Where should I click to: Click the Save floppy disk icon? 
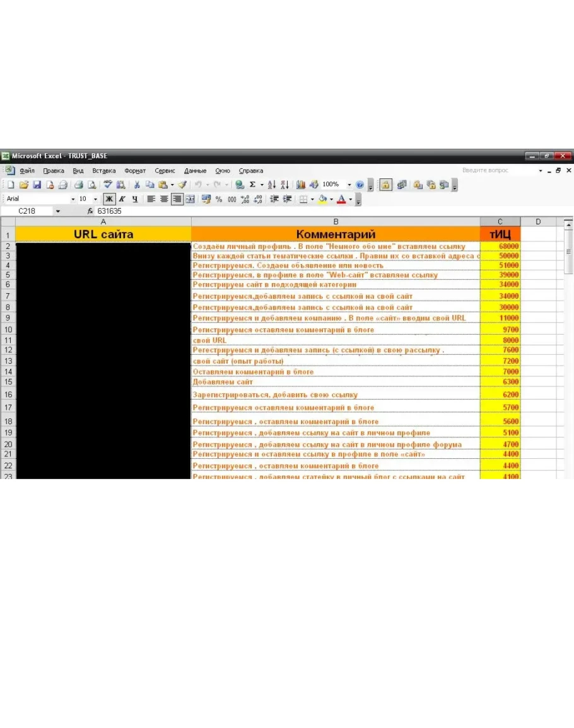[x=37, y=185]
